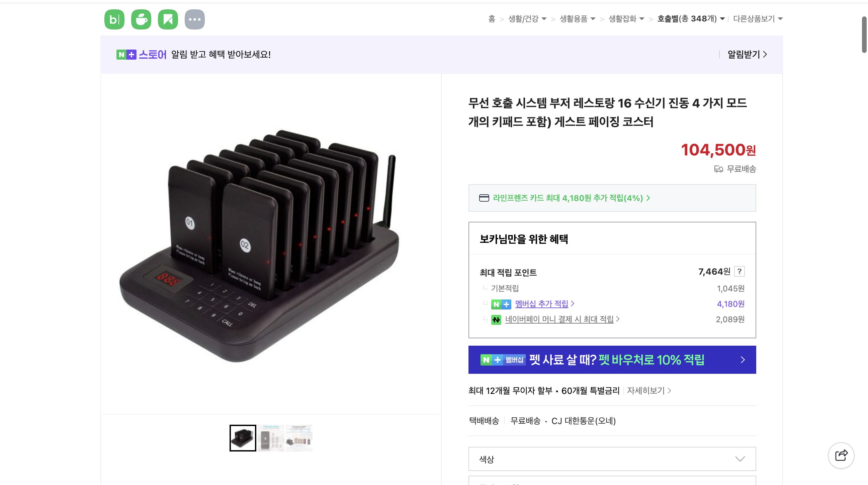Click the share icon at bottom right
The image size is (868, 485).
pyautogui.click(x=841, y=456)
